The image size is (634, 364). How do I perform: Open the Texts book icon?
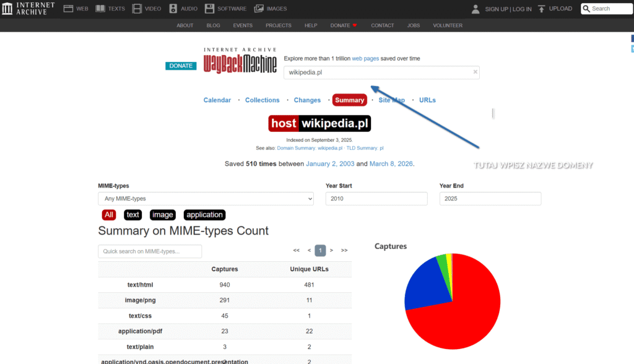coord(99,9)
